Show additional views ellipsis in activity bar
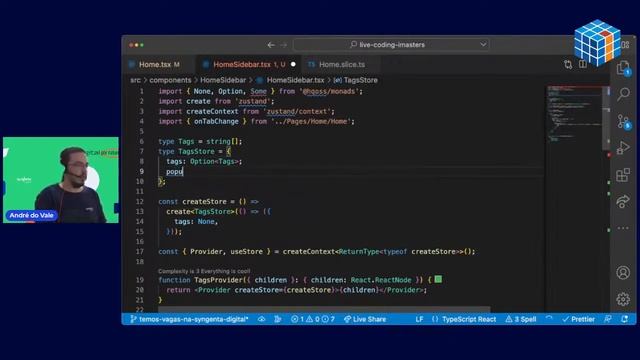This screenshot has width=640, height=360. [x=623, y=228]
